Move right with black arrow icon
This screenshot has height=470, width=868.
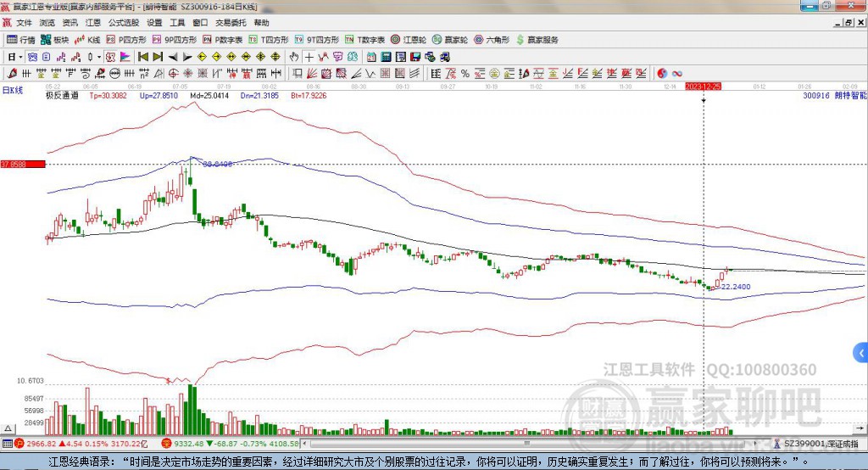pyautogui.click(x=187, y=57)
